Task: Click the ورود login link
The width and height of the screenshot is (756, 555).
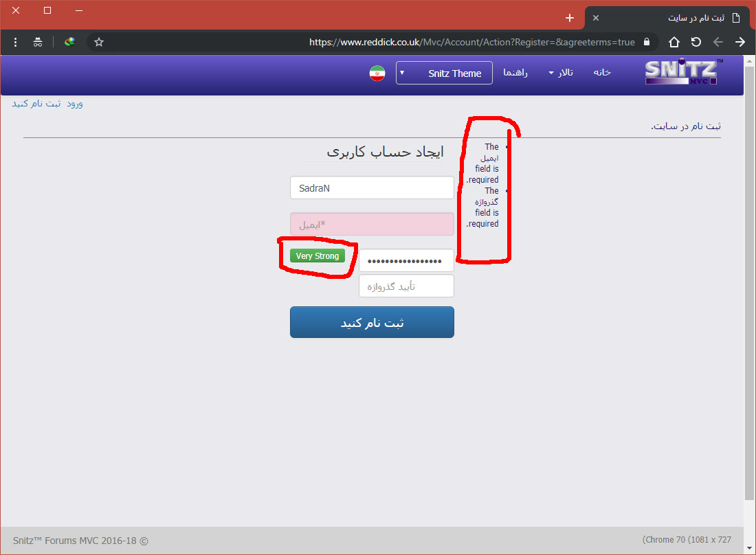Action: 74,103
